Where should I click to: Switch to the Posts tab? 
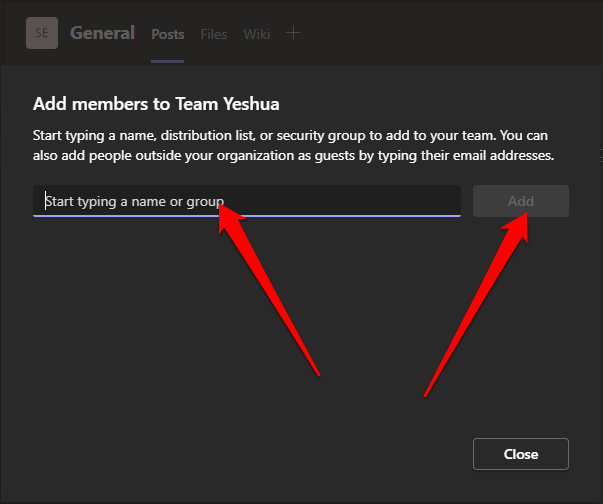167,34
